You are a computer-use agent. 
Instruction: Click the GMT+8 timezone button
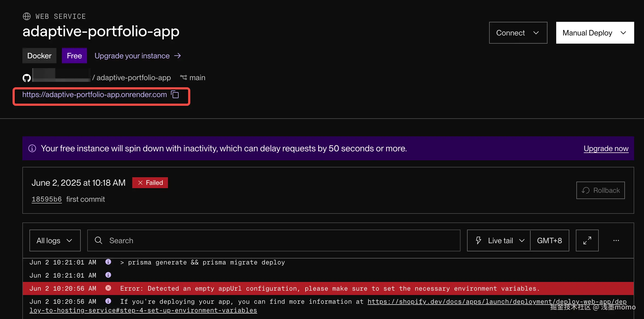549,240
